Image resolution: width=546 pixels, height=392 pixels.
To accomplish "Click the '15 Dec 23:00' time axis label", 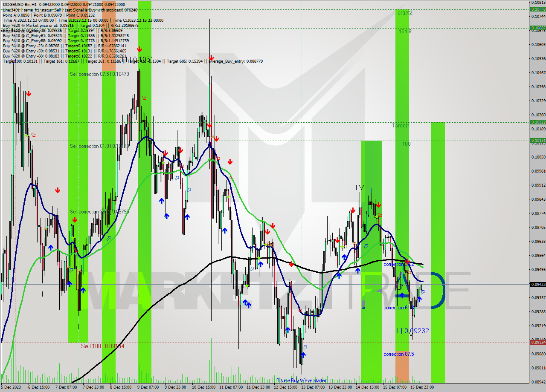I will coord(422,387).
